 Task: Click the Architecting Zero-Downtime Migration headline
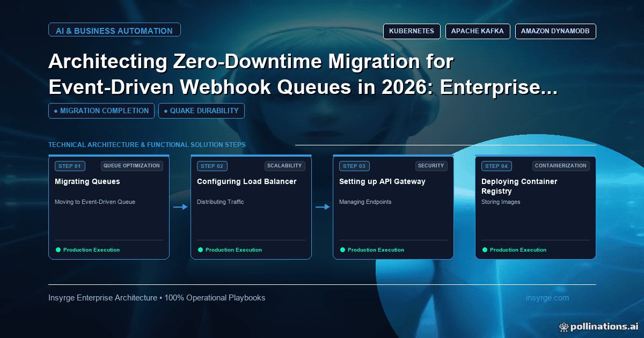point(303,75)
